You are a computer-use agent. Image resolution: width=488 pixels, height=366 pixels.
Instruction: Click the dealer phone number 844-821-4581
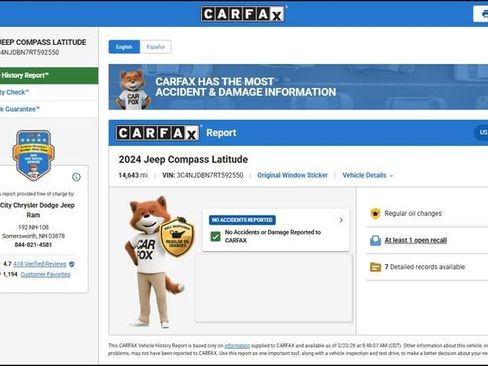coord(33,245)
